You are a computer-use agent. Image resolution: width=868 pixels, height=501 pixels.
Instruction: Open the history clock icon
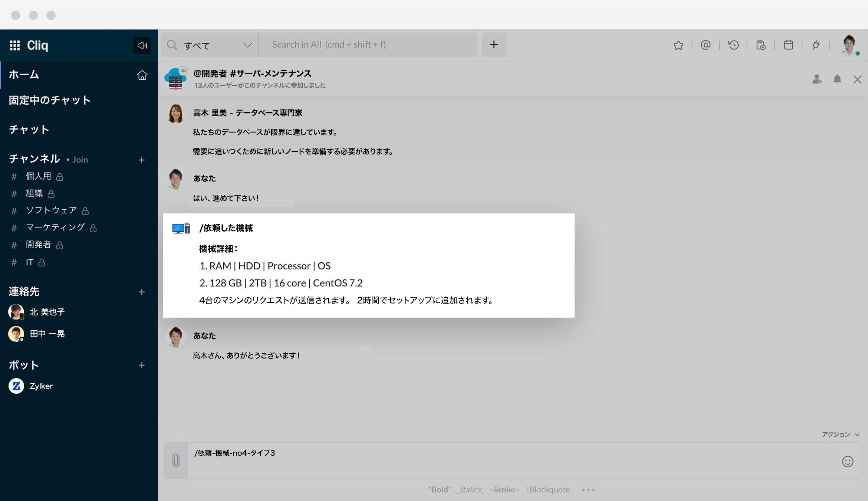click(x=733, y=45)
